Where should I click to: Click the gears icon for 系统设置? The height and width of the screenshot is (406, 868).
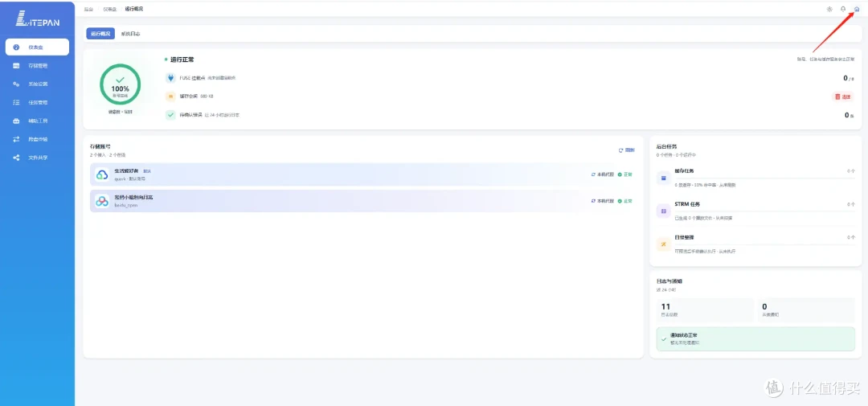[16, 84]
